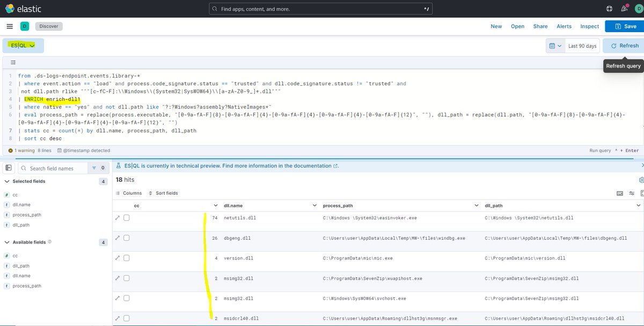
Task: Expand the msidcrl40.dll row details
Action: pyautogui.click(x=118, y=318)
